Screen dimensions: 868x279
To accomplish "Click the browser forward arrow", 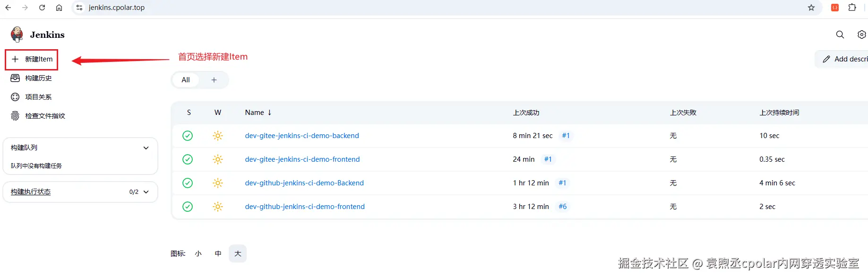I will pos(25,8).
